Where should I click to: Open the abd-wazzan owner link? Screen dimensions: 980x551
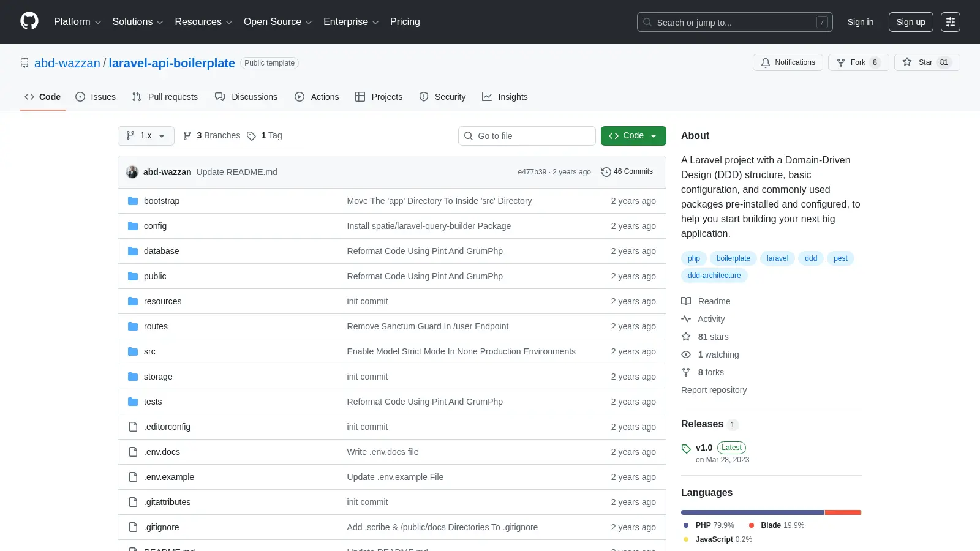coord(67,63)
